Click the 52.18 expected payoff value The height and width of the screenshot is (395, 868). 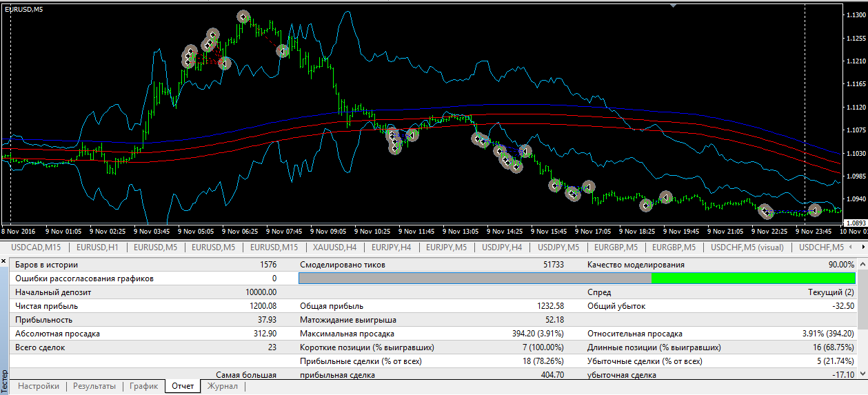pos(554,320)
